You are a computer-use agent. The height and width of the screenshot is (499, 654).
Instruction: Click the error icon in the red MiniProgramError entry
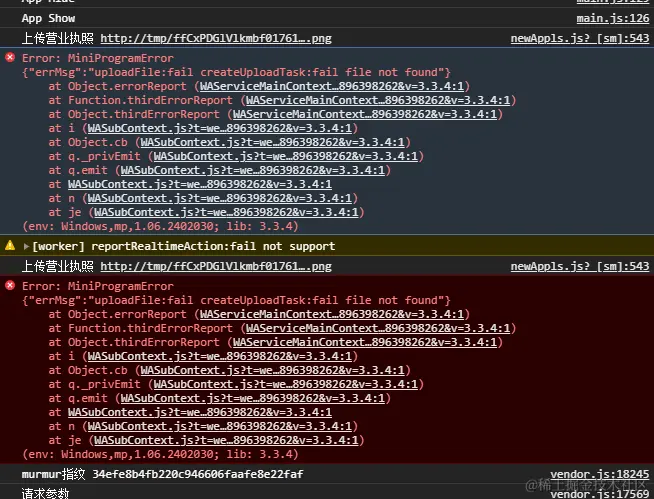pos(10,285)
